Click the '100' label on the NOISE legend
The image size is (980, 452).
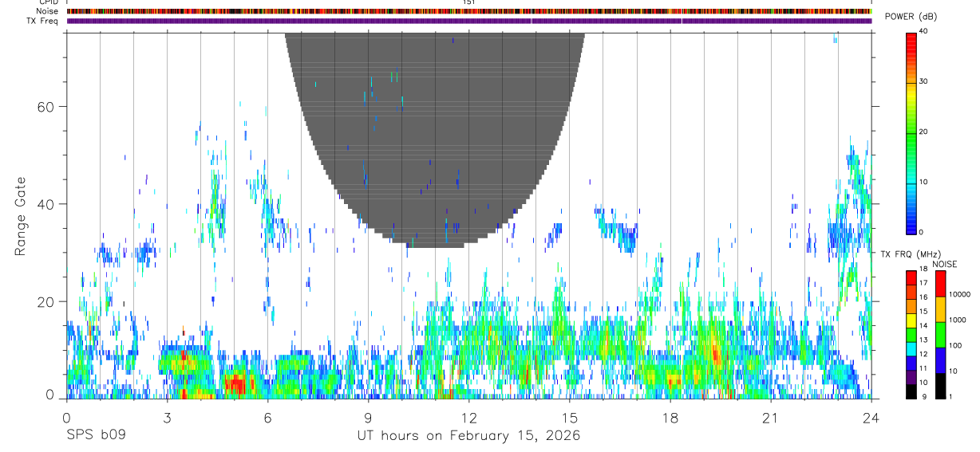pos(954,345)
